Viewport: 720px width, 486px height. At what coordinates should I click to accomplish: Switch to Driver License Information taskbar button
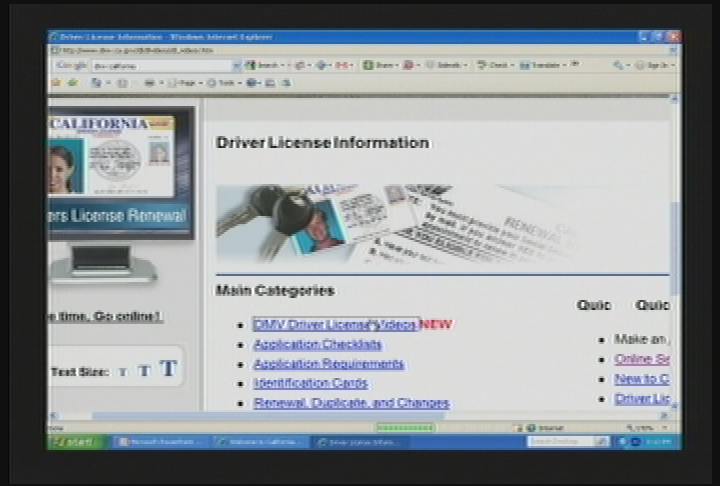coord(360,442)
